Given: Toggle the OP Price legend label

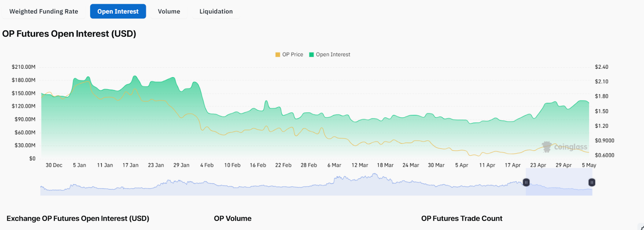Looking at the screenshot, I should pyautogui.click(x=293, y=55).
